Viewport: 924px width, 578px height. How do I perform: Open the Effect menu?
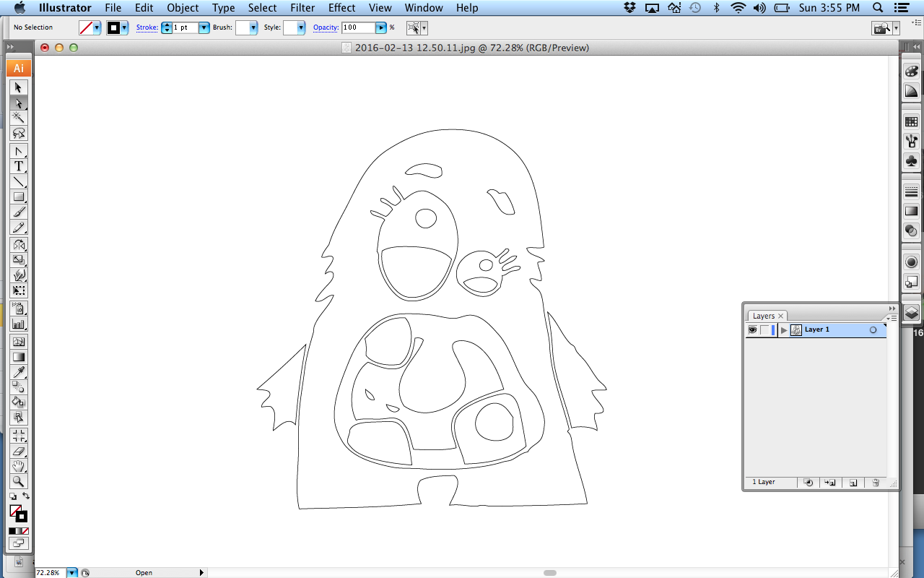click(341, 8)
